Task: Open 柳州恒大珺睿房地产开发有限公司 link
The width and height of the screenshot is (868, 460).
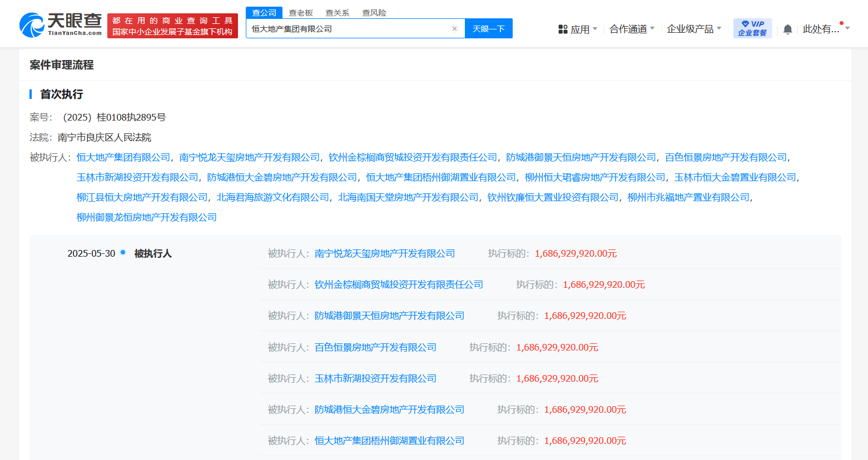Action: [x=595, y=177]
